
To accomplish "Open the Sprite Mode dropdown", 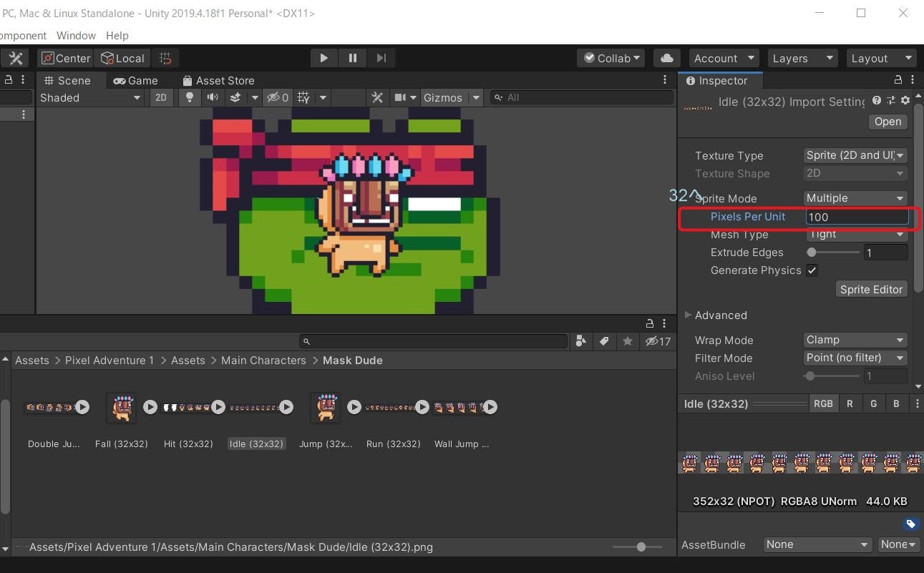I will [x=856, y=198].
